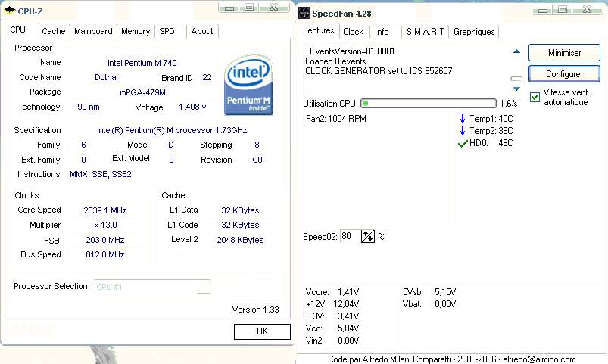The width and height of the screenshot is (608, 364).
Task: Click the HD0 green checkmark icon
Action: [463, 143]
